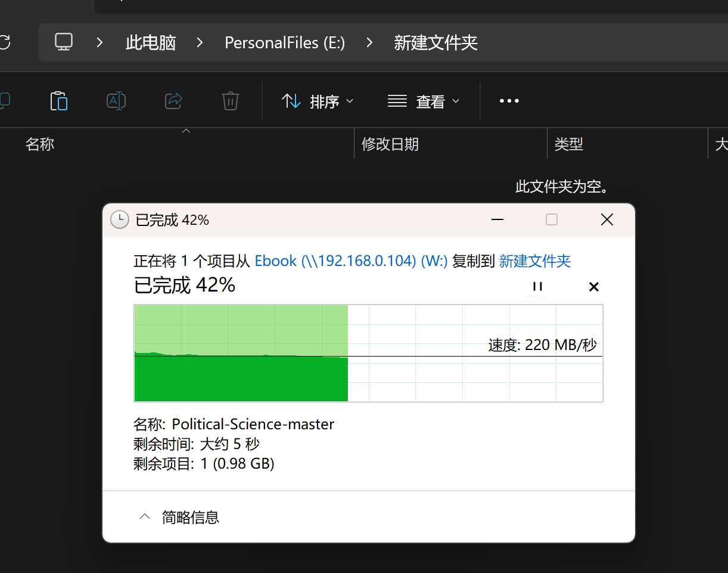Close the copy progress dialog window
728x573 pixels.
(607, 220)
